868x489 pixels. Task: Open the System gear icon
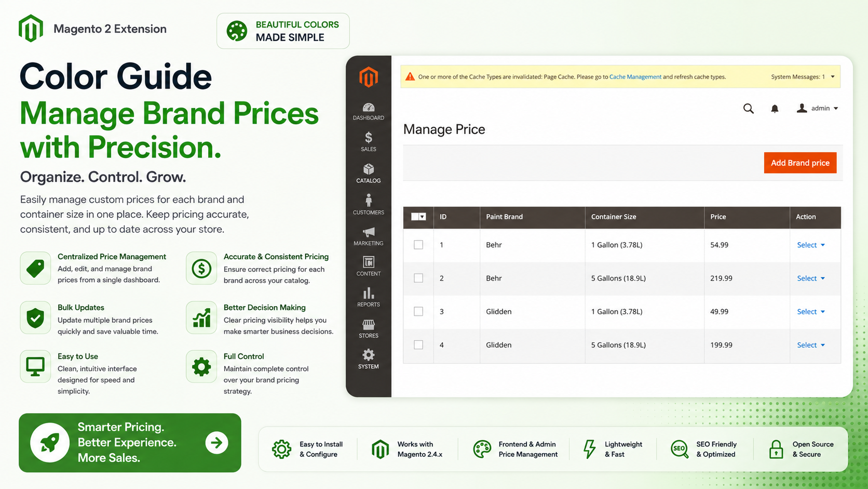pos(369,355)
